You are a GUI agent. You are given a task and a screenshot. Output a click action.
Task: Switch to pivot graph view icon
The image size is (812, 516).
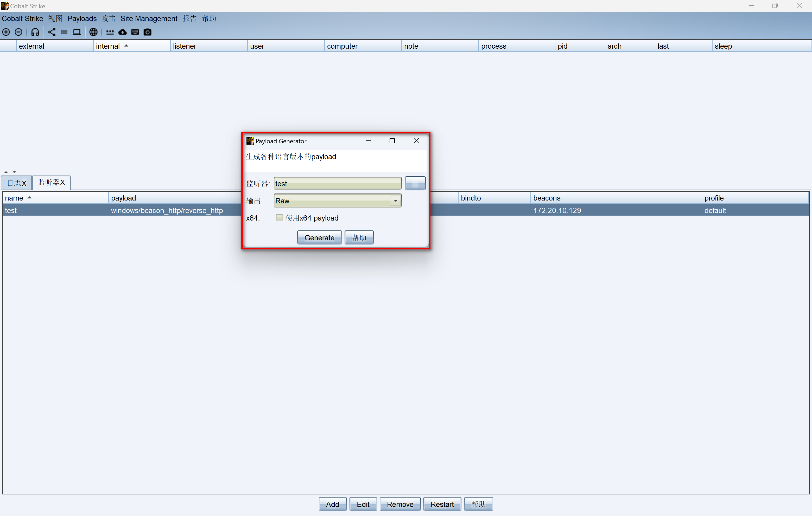tap(52, 32)
